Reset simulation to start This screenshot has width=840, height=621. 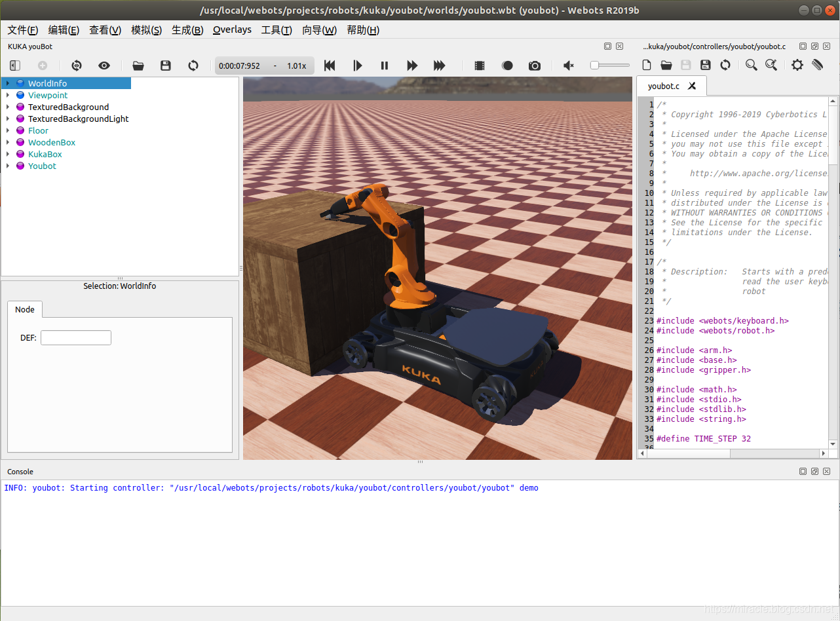[x=330, y=66]
